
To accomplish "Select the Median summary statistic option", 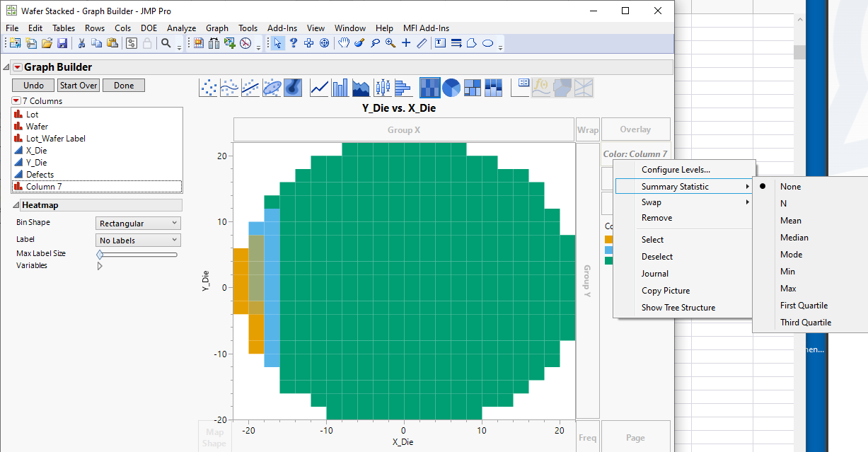I will (794, 237).
